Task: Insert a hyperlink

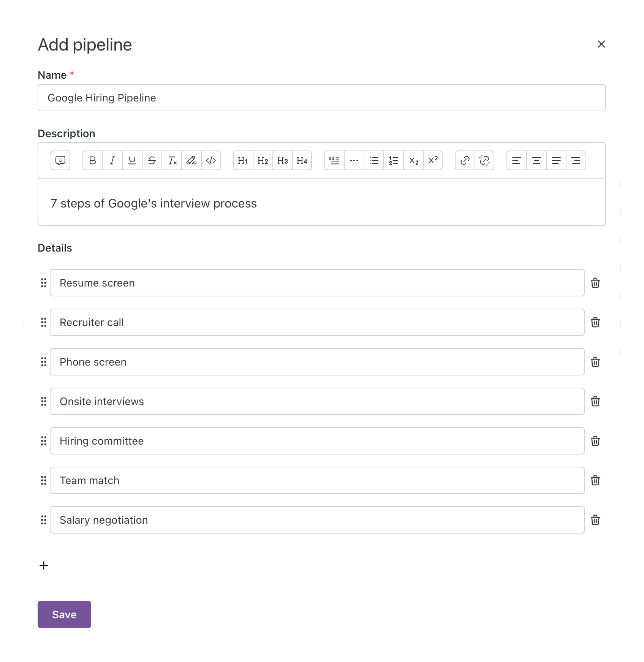Action: click(x=465, y=160)
